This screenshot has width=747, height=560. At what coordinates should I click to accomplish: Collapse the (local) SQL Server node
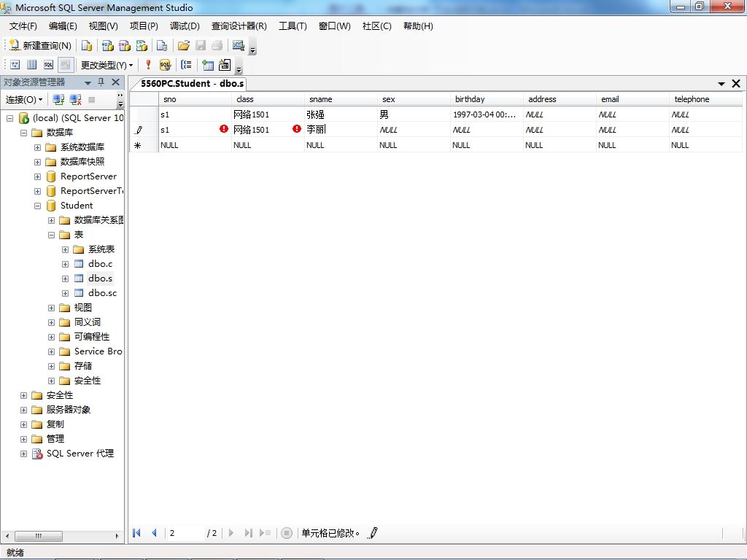pyautogui.click(x=9, y=118)
